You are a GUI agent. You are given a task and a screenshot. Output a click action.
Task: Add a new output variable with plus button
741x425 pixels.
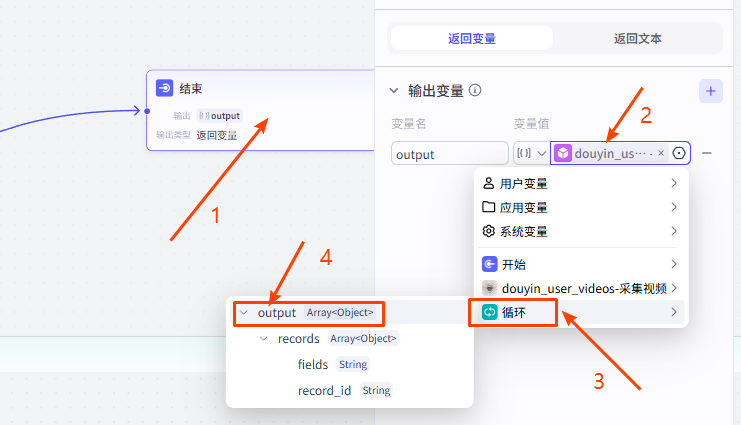click(x=711, y=91)
